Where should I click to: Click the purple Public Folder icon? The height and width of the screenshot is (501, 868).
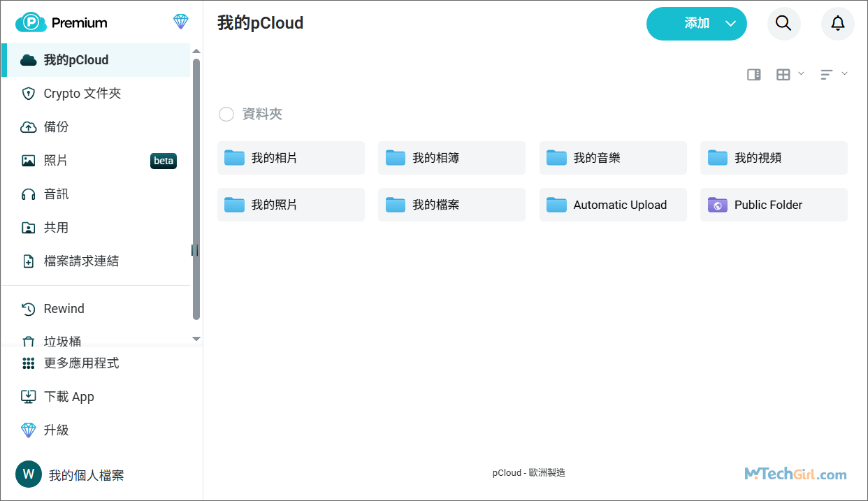pos(717,205)
